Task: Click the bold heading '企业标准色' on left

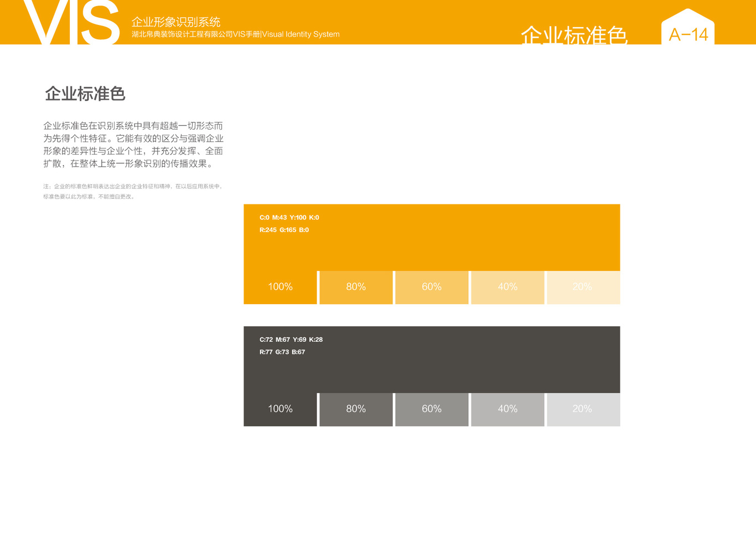Action: coord(85,94)
